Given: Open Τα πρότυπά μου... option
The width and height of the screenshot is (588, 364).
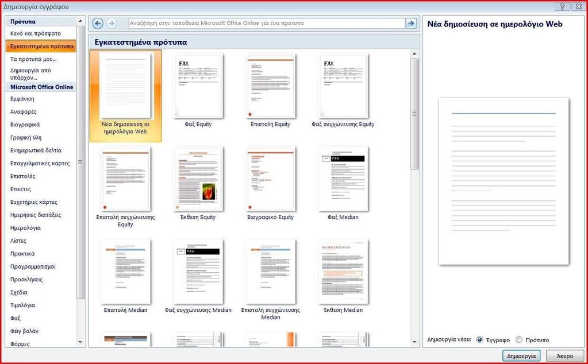Looking at the screenshot, I should pos(40,59).
